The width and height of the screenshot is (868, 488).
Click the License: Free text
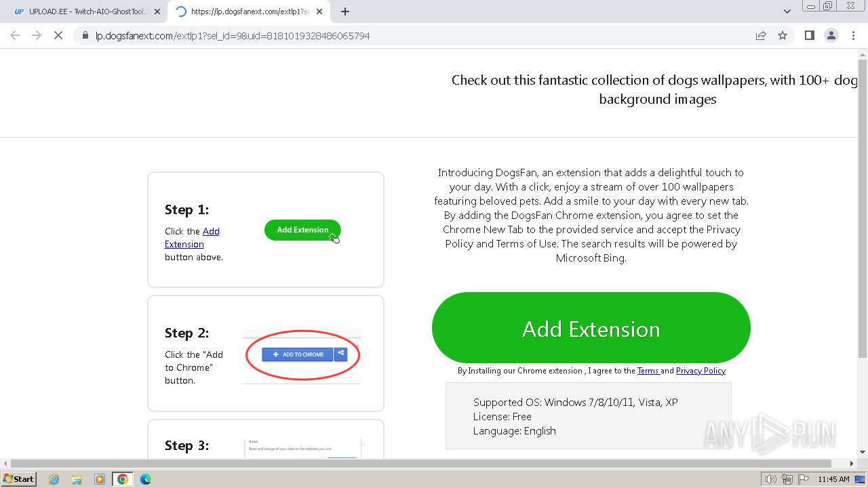click(502, 416)
